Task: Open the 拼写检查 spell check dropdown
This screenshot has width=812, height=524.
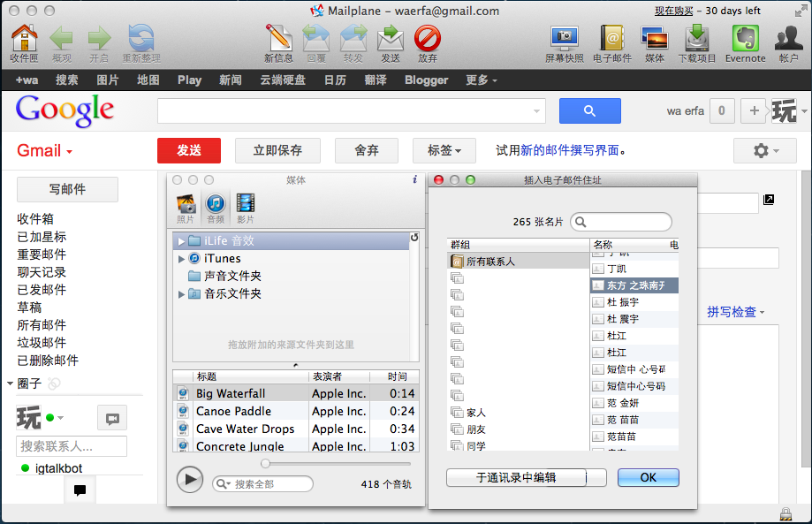Action: click(736, 312)
